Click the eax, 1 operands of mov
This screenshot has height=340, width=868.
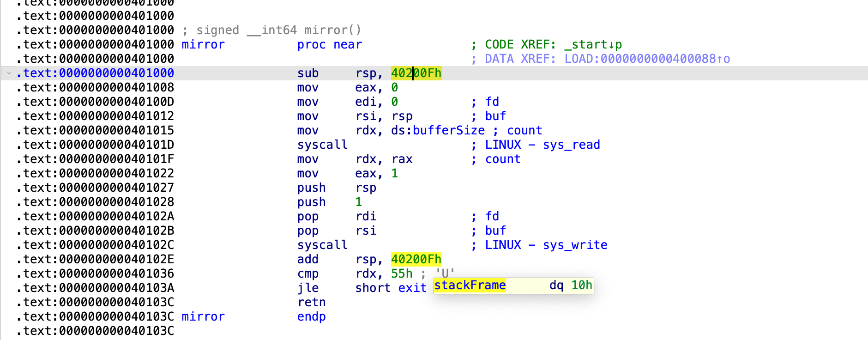[376, 173]
